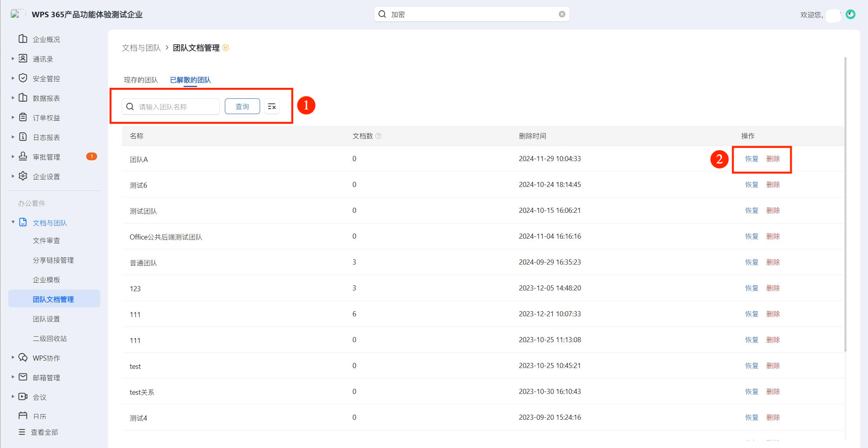Open 团队设置 submenu item
868x448 pixels.
pos(46,319)
